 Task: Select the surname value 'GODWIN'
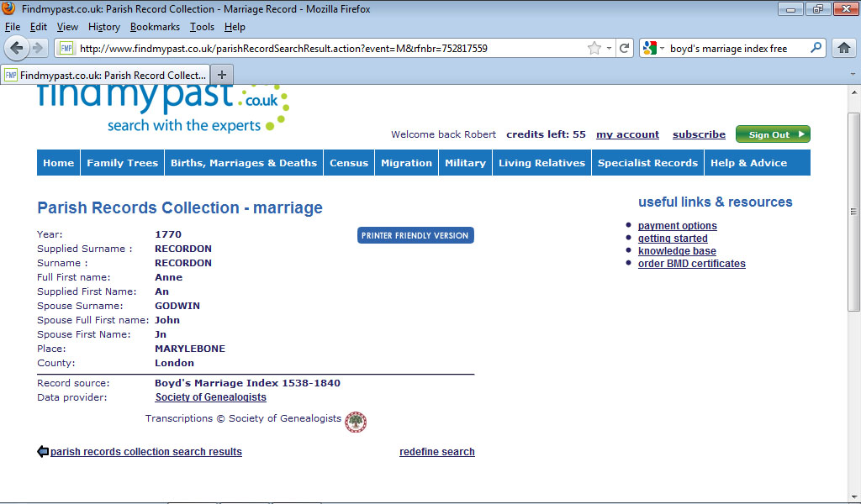(177, 306)
